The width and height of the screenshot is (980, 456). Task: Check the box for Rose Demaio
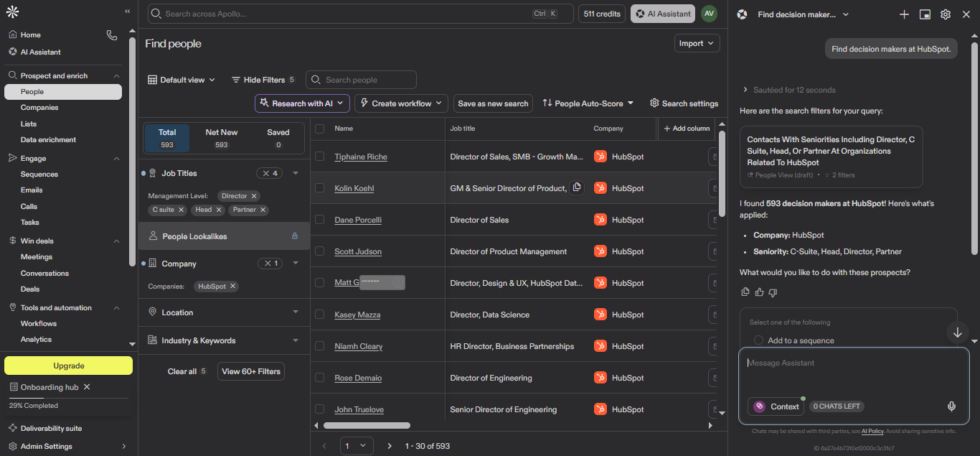(x=320, y=378)
